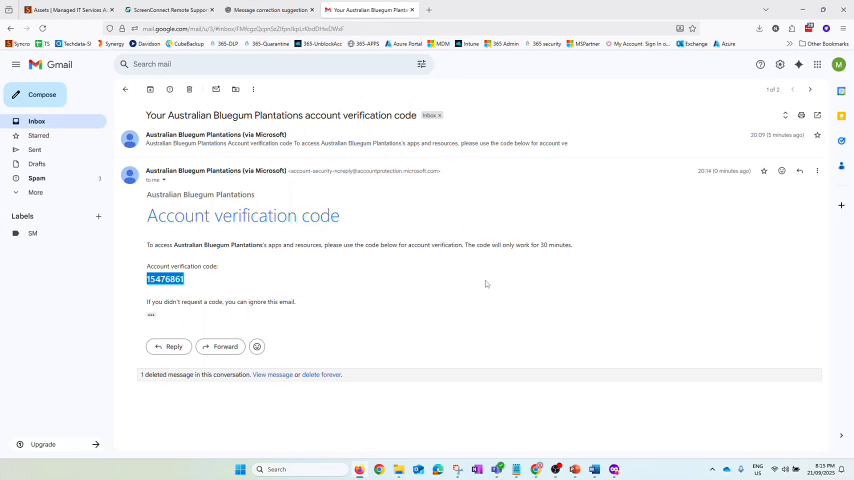This screenshot has height=480, width=854.
Task: Click emoji reaction button beside Forward
Action: (257, 347)
